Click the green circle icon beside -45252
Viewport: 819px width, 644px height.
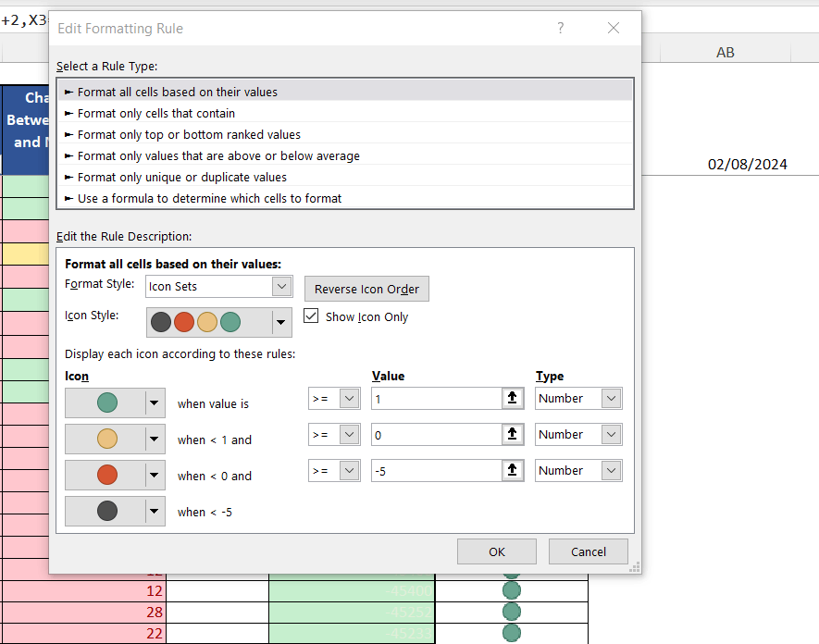[x=512, y=612]
